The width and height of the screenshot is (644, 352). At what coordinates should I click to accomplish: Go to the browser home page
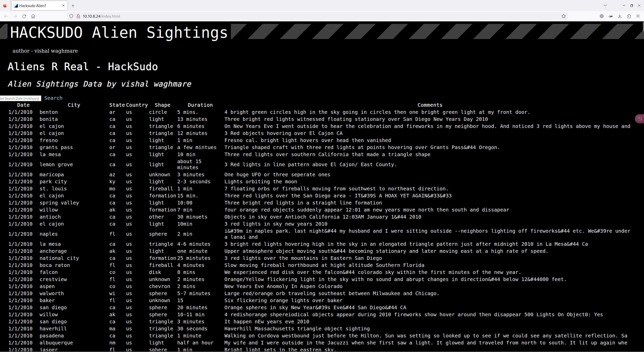pos(33,16)
